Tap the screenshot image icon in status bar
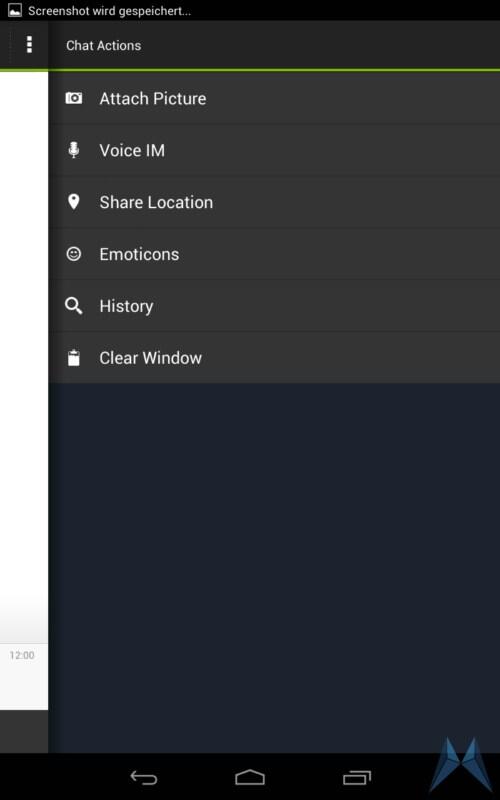Screen dimensions: 500x800 click(x=15, y=10)
